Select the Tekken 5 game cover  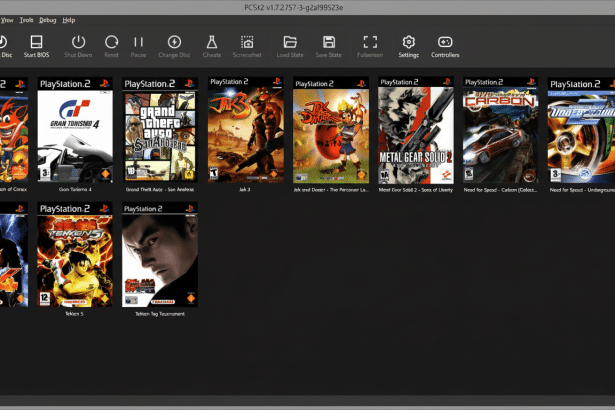[x=75, y=255]
